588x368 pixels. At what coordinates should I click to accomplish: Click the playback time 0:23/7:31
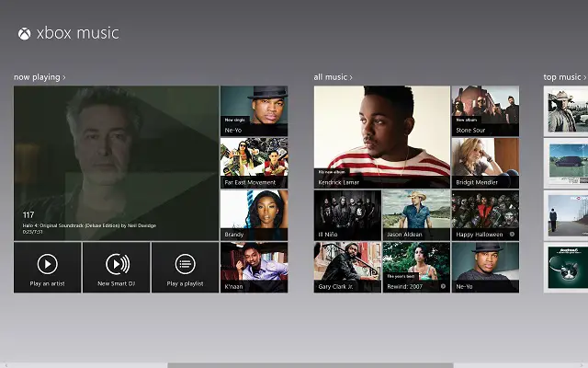[x=32, y=232]
